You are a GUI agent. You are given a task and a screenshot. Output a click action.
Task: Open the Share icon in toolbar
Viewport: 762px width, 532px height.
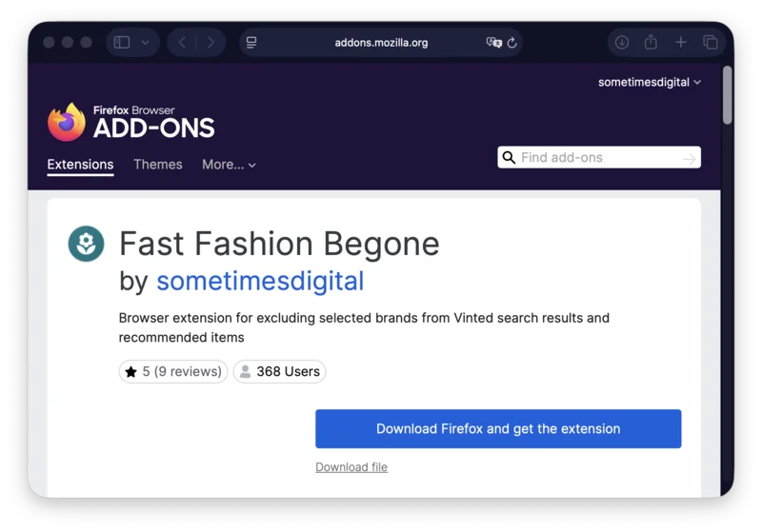click(651, 42)
